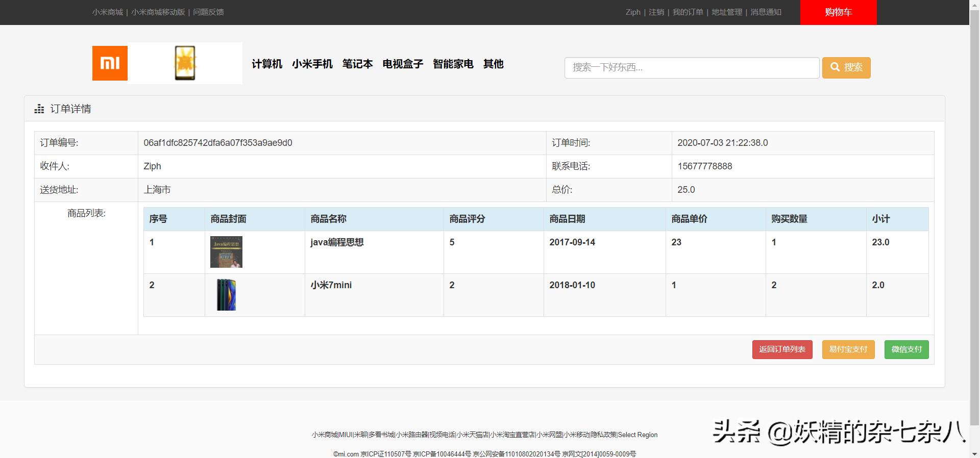The image size is (980, 458).
Task: Click the phone number 15677778888
Action: click(705, 166)
